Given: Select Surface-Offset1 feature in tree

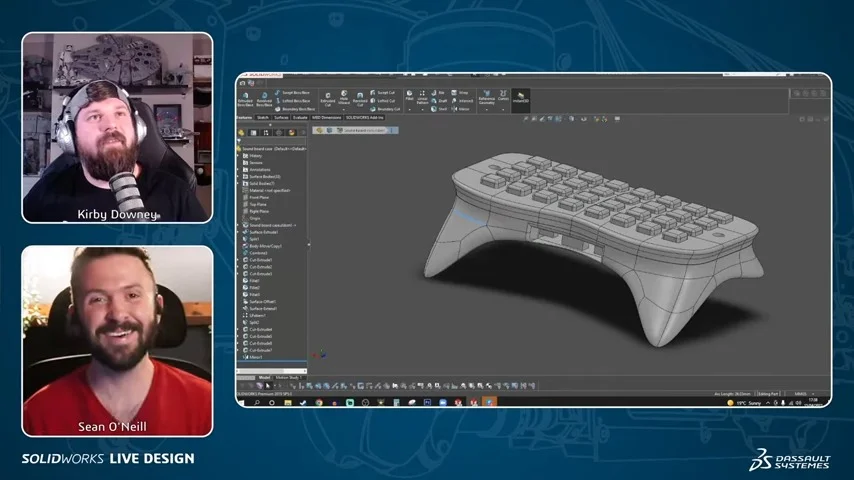Looking at the screenshot, I should (x=260, y=302).
